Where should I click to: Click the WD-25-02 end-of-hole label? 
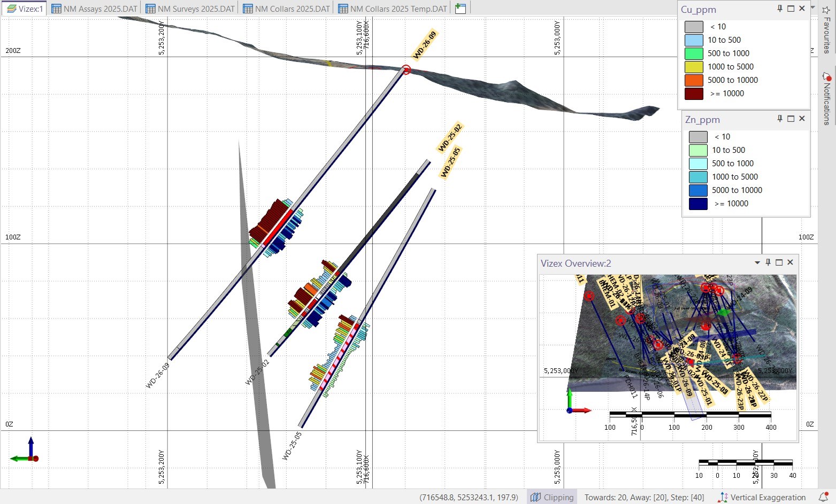click(257, 373)
